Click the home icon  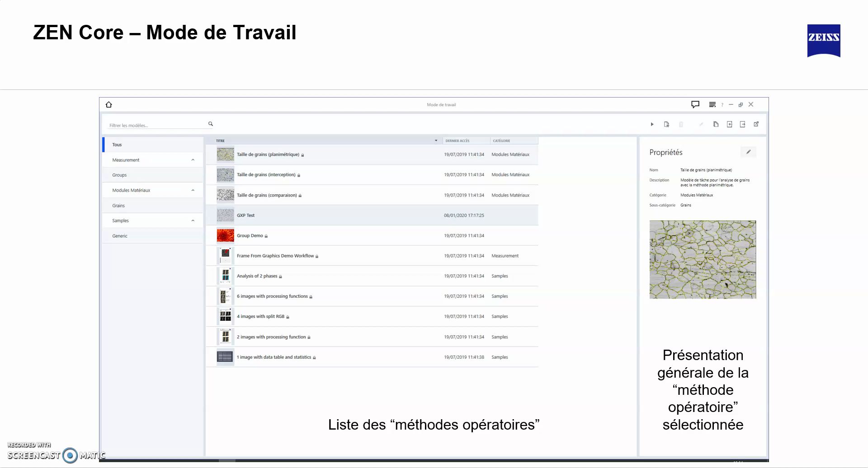coord(109,105)
